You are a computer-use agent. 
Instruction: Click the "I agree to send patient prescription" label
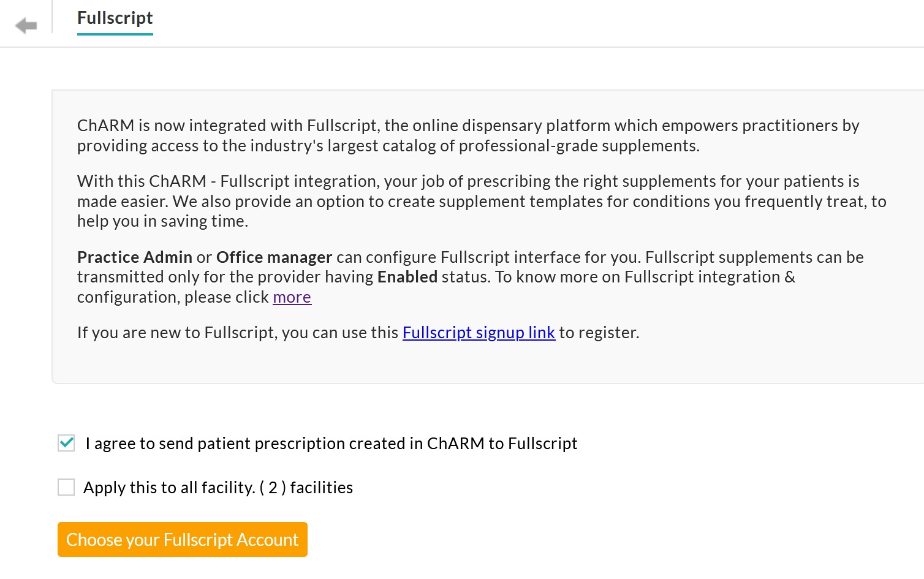point(331,444)
